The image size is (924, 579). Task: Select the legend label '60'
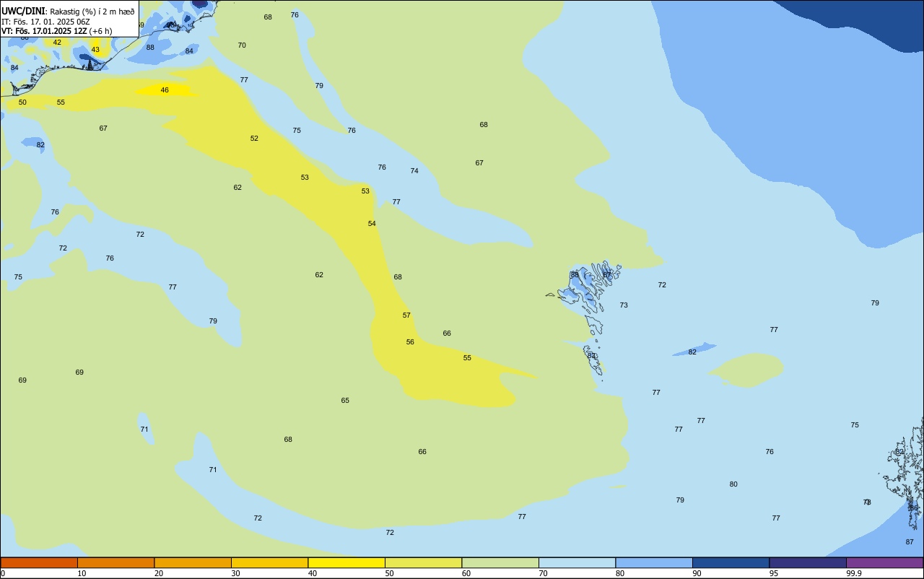466,573
